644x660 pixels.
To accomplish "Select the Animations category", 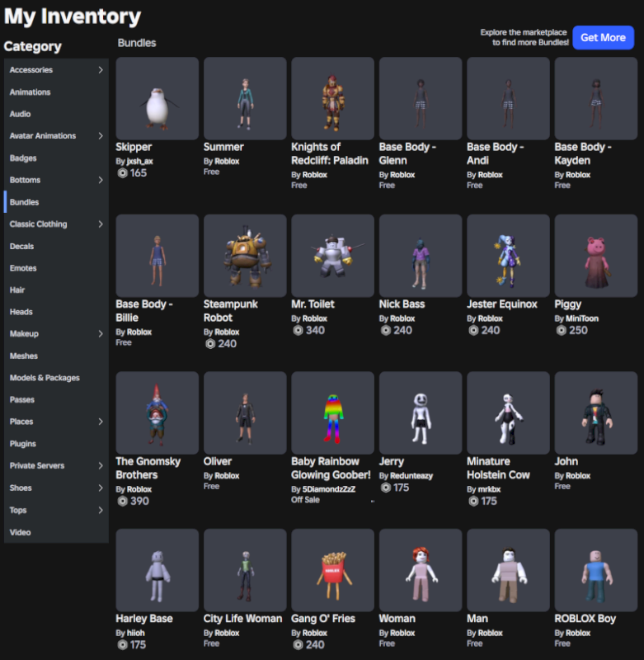I will [56, 92].
